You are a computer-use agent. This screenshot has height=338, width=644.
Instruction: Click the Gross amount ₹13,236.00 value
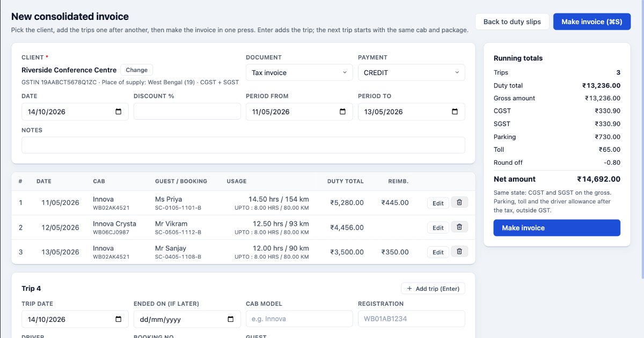coord(603,98)
